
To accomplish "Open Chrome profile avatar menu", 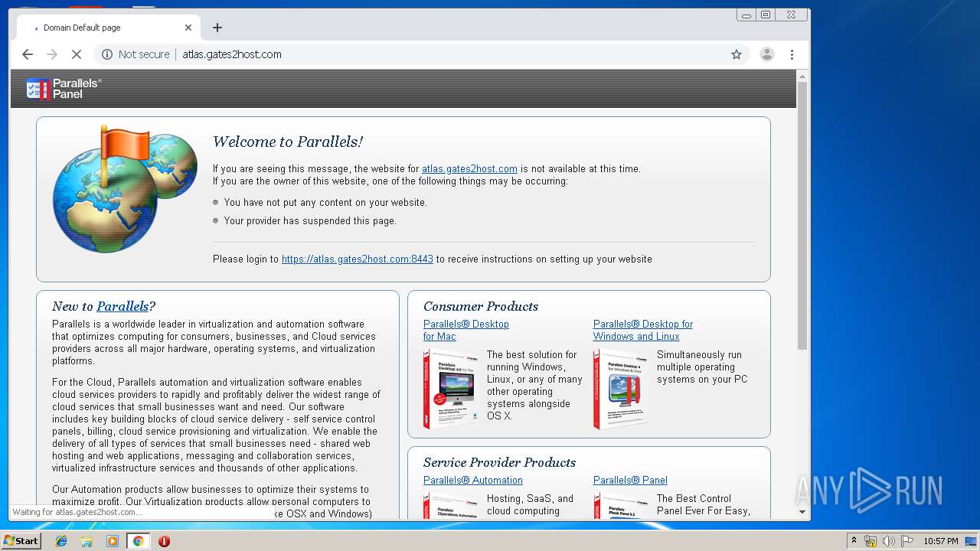I will (x=766, y=54).
